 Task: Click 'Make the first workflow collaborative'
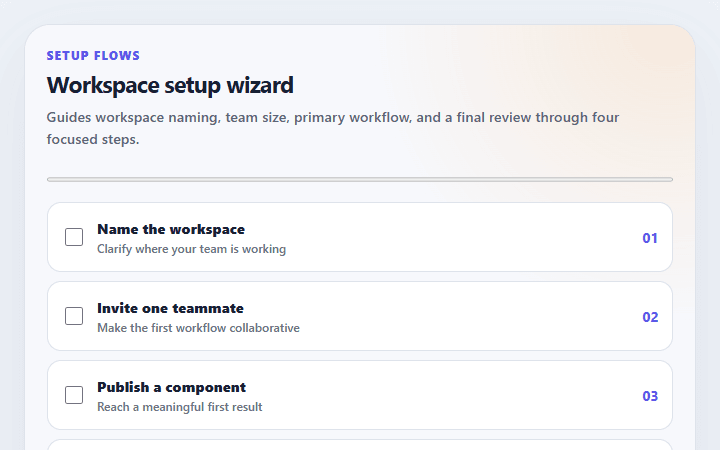click(x=198, y=328)
